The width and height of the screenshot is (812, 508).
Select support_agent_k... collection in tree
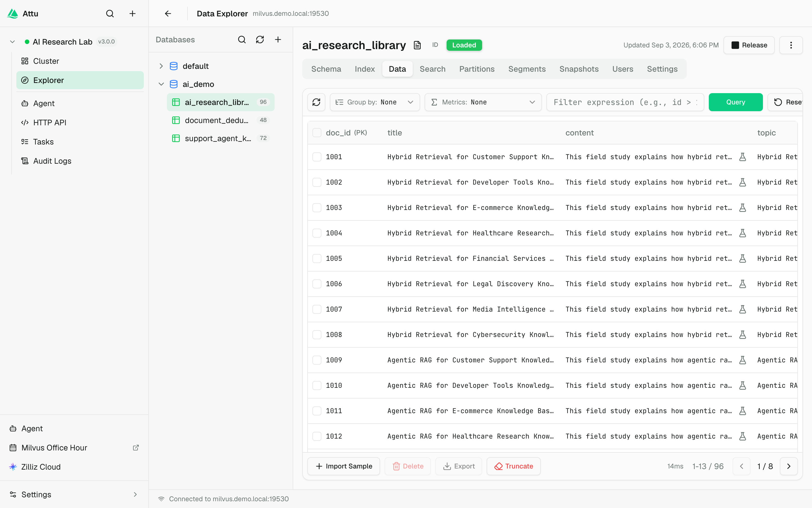point(220,138)
